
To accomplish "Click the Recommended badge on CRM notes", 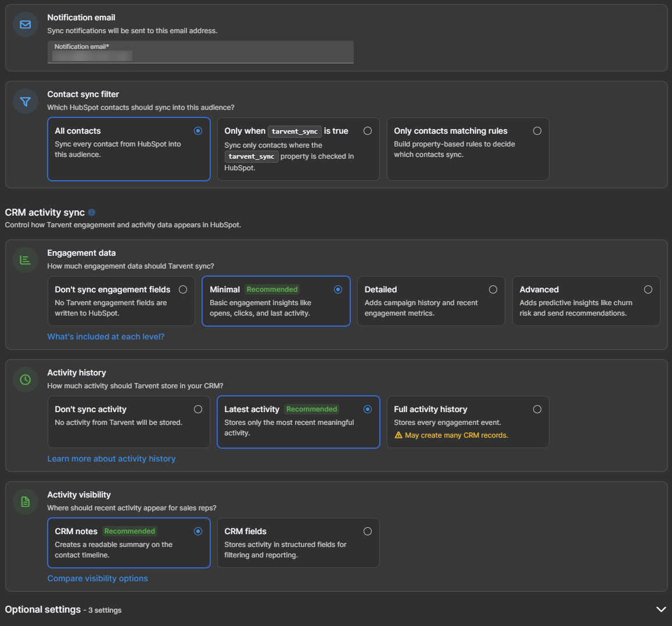I will 130,531.
